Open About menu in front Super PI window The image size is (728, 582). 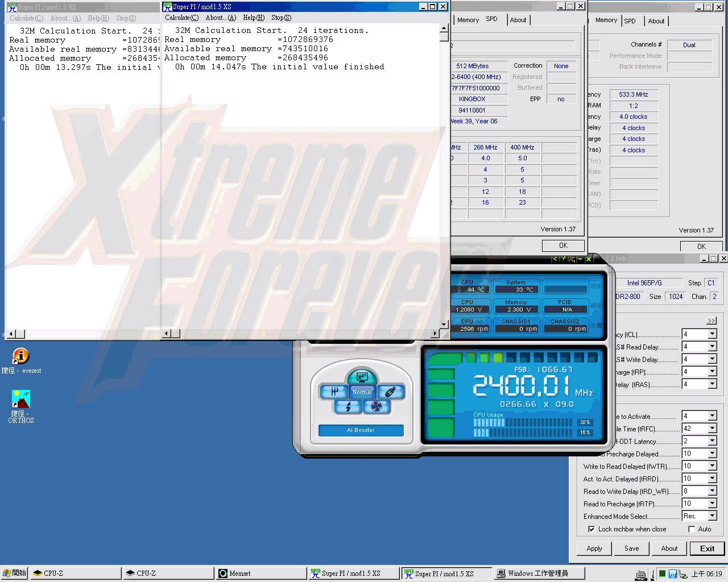tap(221, 18)
